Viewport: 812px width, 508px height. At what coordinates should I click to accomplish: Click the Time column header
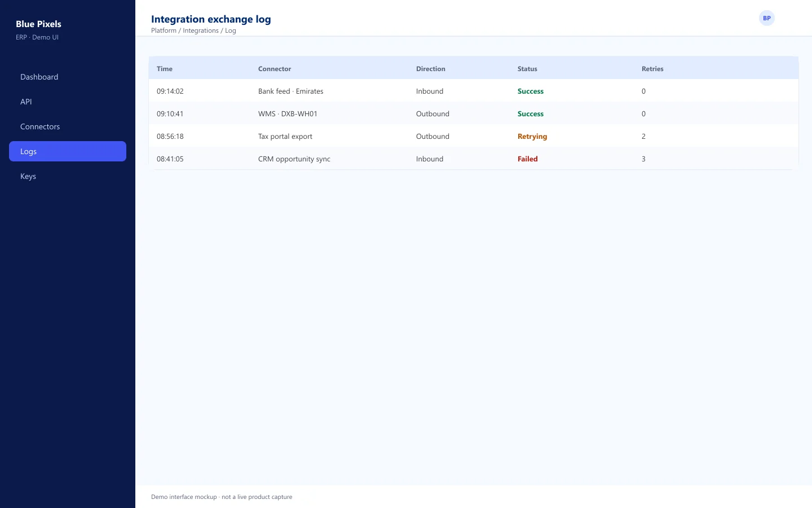tap(165, 69)
